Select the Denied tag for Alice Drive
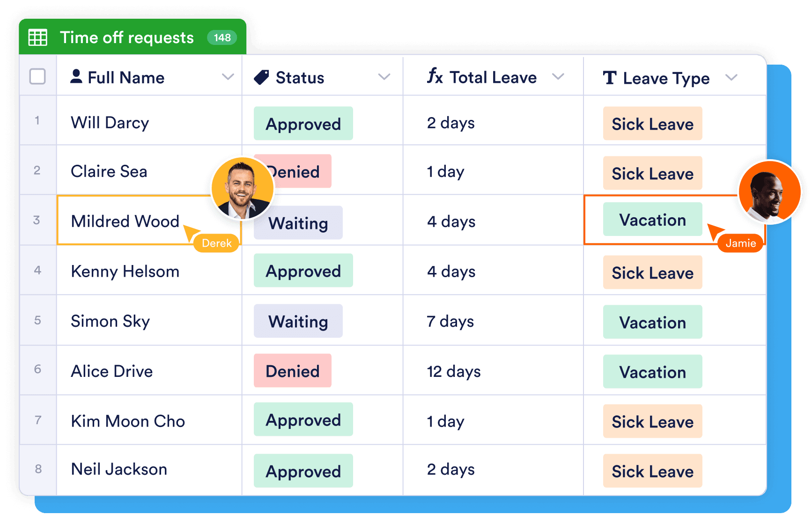Screen dimensions: 812x515 tap(292, 371)
